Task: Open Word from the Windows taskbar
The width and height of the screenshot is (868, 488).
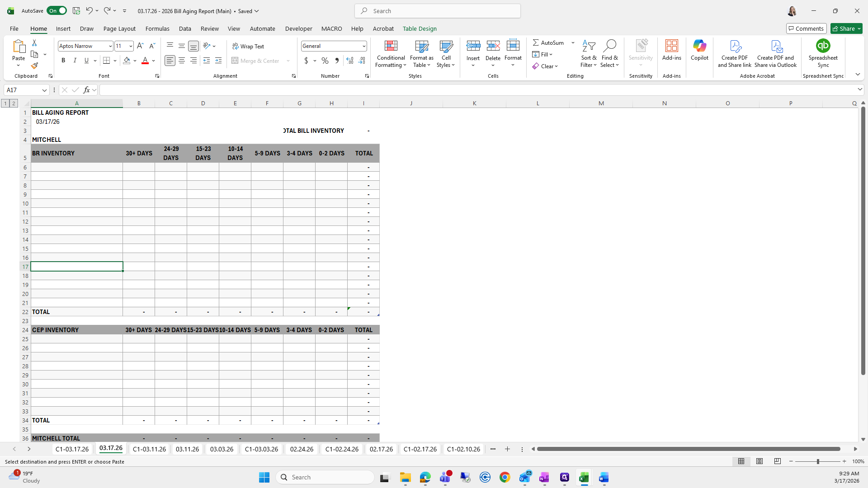Action: (x=604, y=477)
